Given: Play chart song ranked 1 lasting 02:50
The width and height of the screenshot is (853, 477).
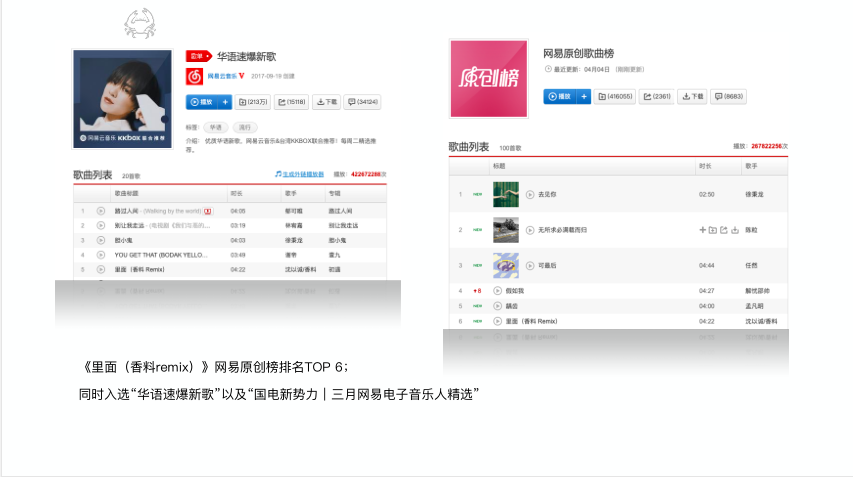Looking at the screenshot, I should 530,194.
